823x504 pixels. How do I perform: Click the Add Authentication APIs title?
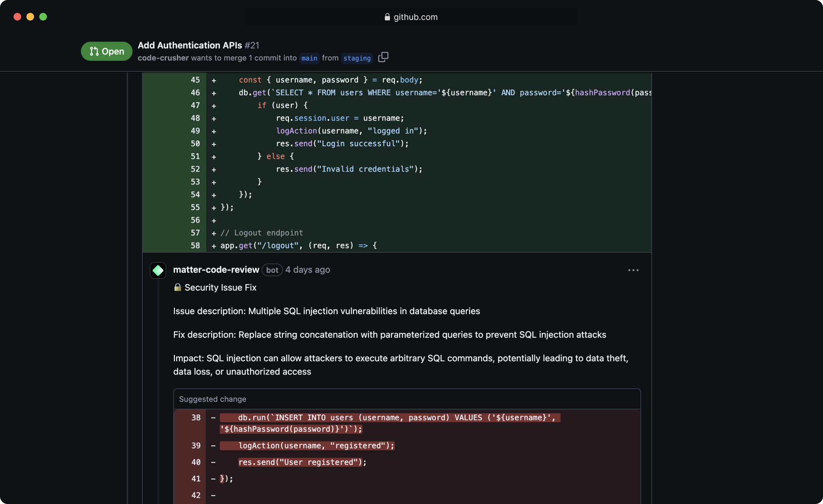point(190,45)
